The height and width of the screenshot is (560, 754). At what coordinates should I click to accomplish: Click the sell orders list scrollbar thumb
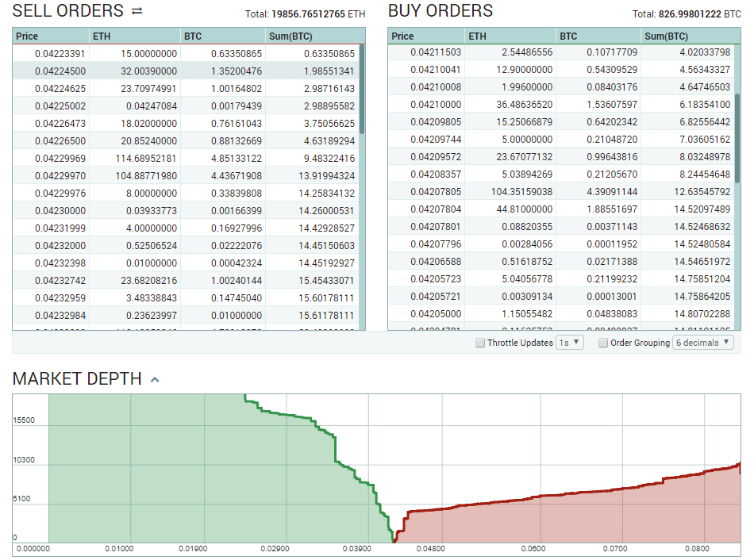pyautogui.click(x=362, y=90)
